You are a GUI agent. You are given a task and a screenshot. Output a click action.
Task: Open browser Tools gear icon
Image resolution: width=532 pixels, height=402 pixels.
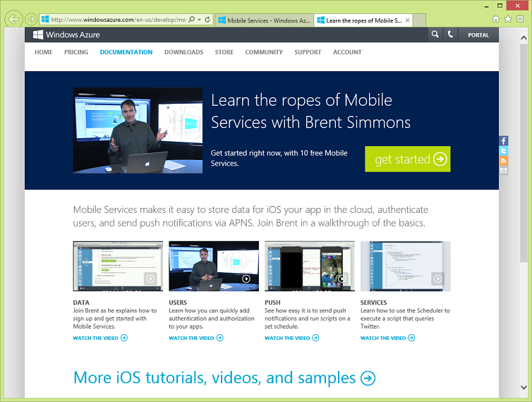[x=520, y=19]
